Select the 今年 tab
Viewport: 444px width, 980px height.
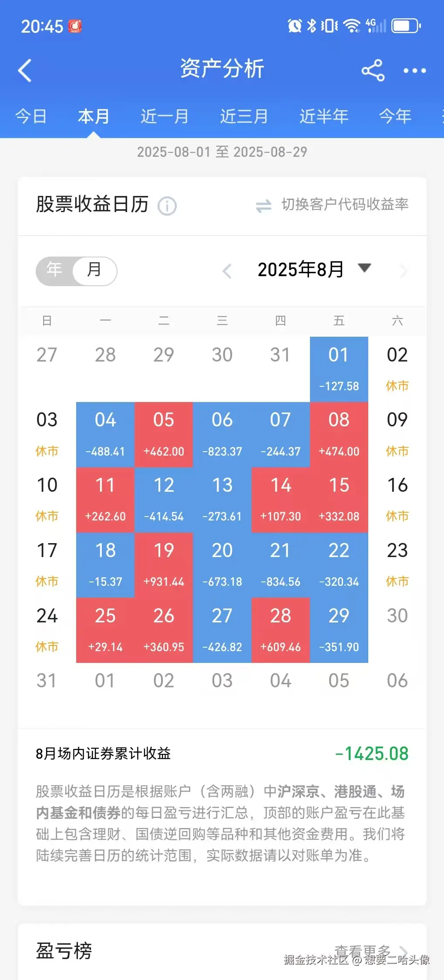(395, 116)
